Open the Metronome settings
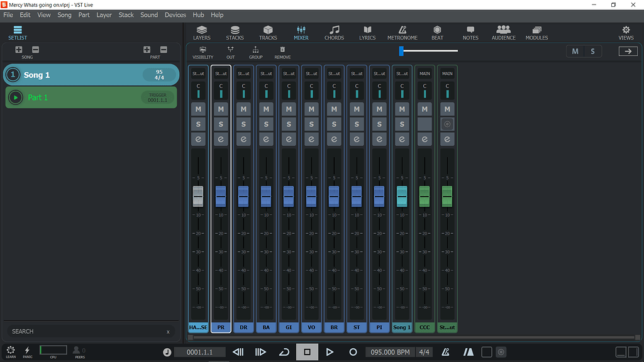 point(402,33)
